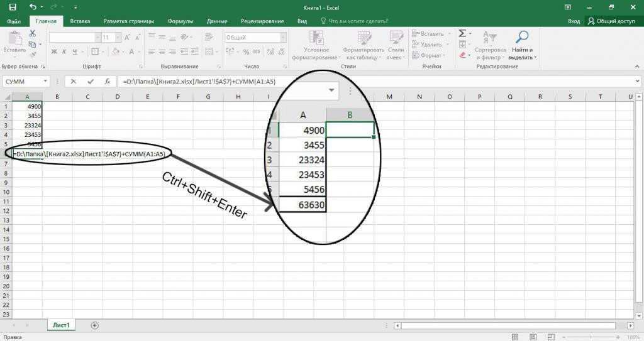
Task: Confirm formula with the checkmark icon
Action: coord(91,82)
